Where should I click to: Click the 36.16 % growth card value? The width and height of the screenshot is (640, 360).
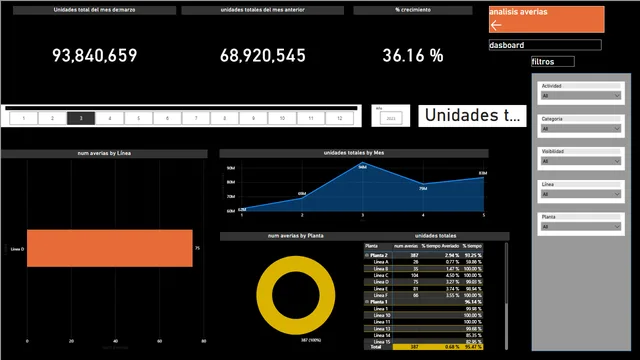(413, 56)
